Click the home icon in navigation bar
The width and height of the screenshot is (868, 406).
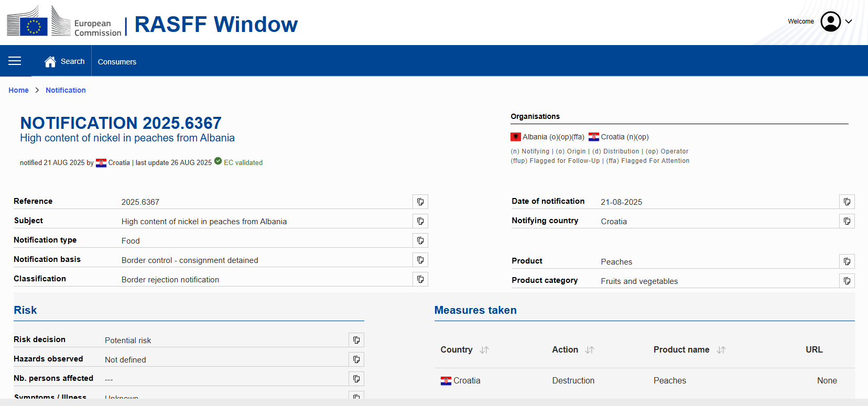(50, 62)
